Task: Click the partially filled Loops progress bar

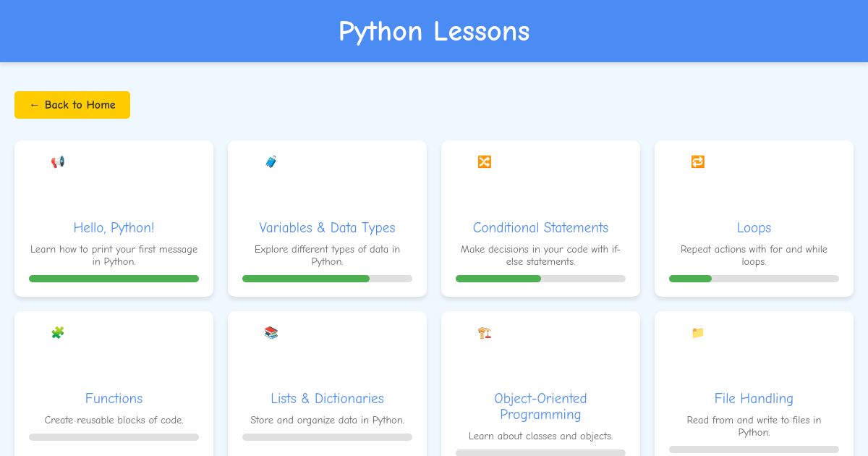Action: (754, 279)
